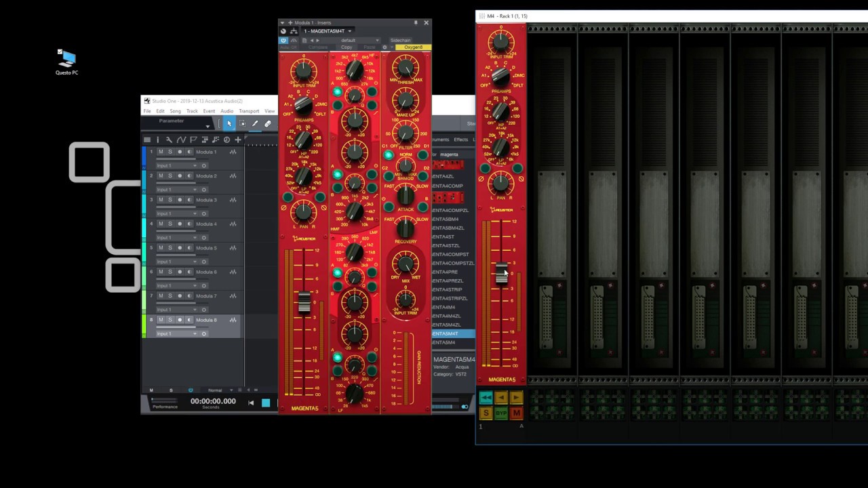Select the Range tool in Studio One toolbar
The image size is (868, 488).
(x=242, y=123)
